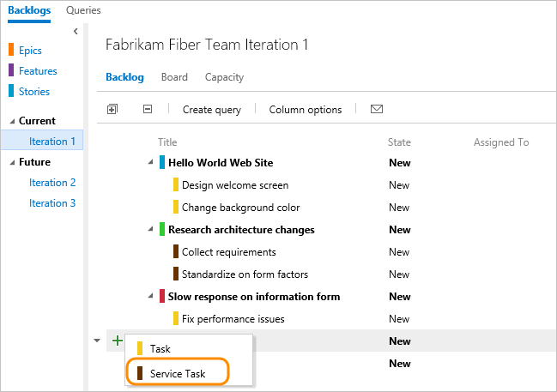The height and width of the screenshot is (392, 557).
Task: Collapse Research architecture changes row
Action: point(151,230)
